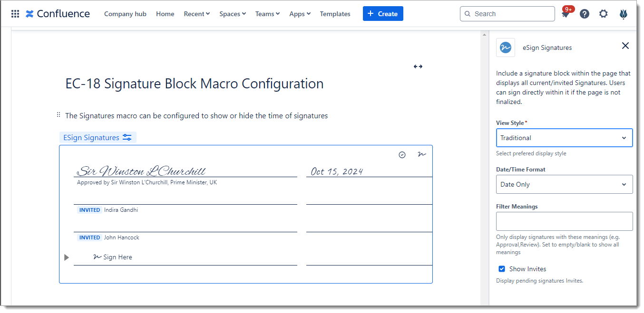Expand the Spaces menu
The width and height of the screenshot is (644, 313).
[233, 14]
